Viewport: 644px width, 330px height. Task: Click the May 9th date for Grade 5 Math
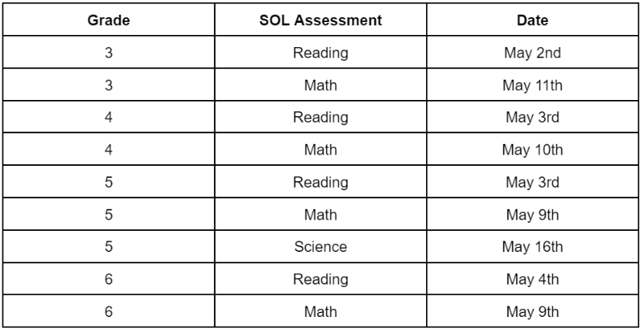click(x=532, y=215)
